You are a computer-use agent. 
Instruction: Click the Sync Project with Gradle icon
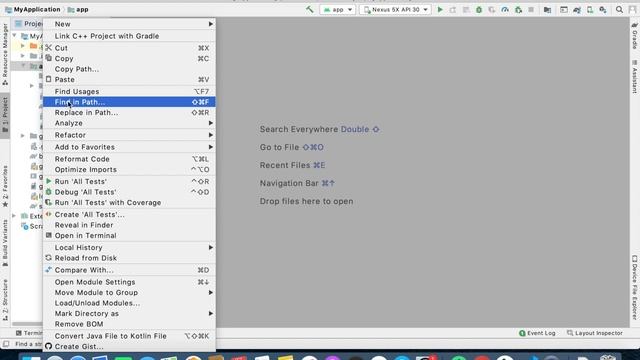click(577, 9)
